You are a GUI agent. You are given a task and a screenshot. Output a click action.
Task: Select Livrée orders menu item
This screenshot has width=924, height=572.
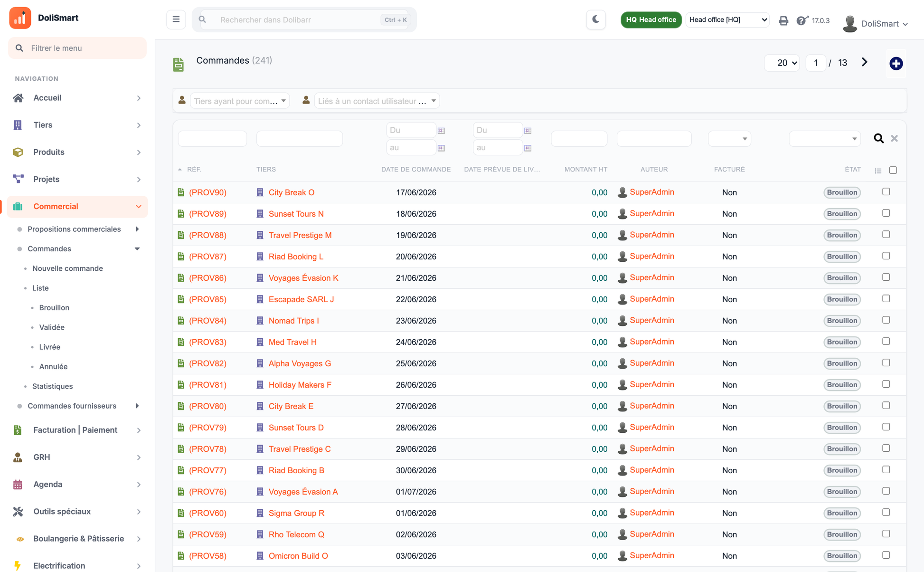(x=50, y=347)
